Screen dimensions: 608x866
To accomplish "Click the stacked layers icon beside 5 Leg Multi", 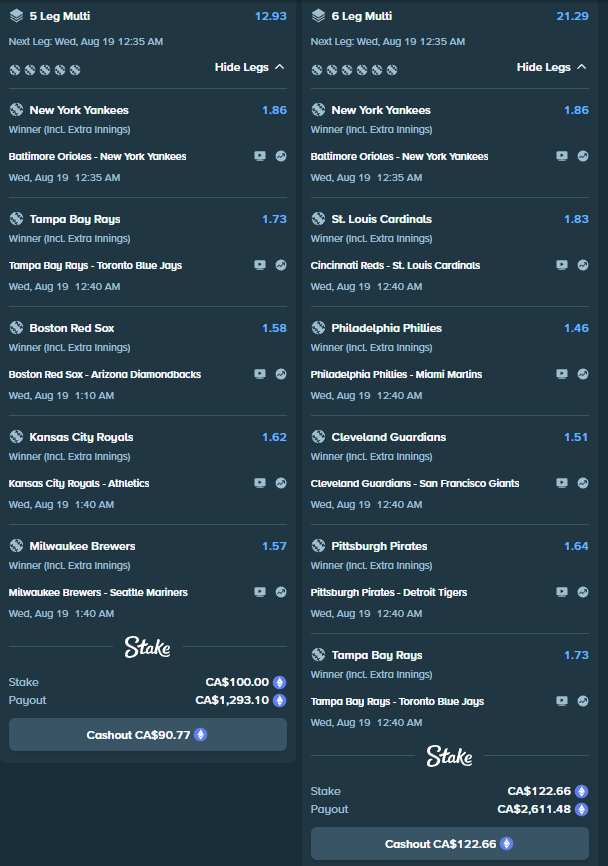I will pos(17,16).
